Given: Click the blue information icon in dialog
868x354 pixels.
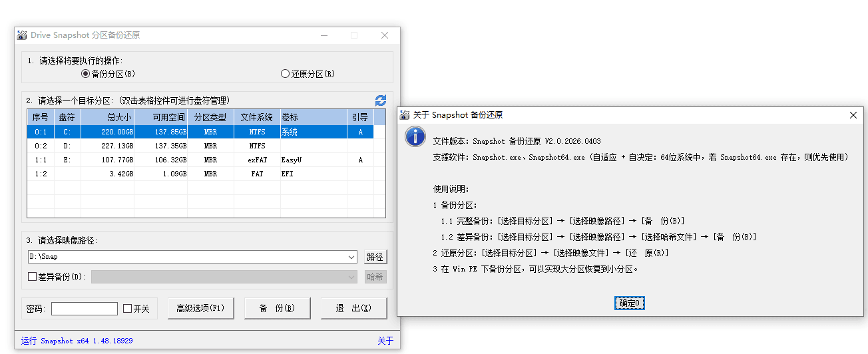Looking at the screenshot, I should point(415,136).
